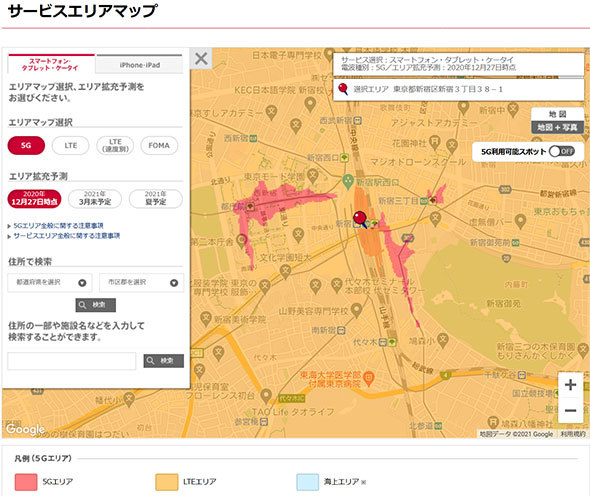Click the 東京モード学園 map marker
Viewport: 590px width, 496px height.
click(312, 175)
